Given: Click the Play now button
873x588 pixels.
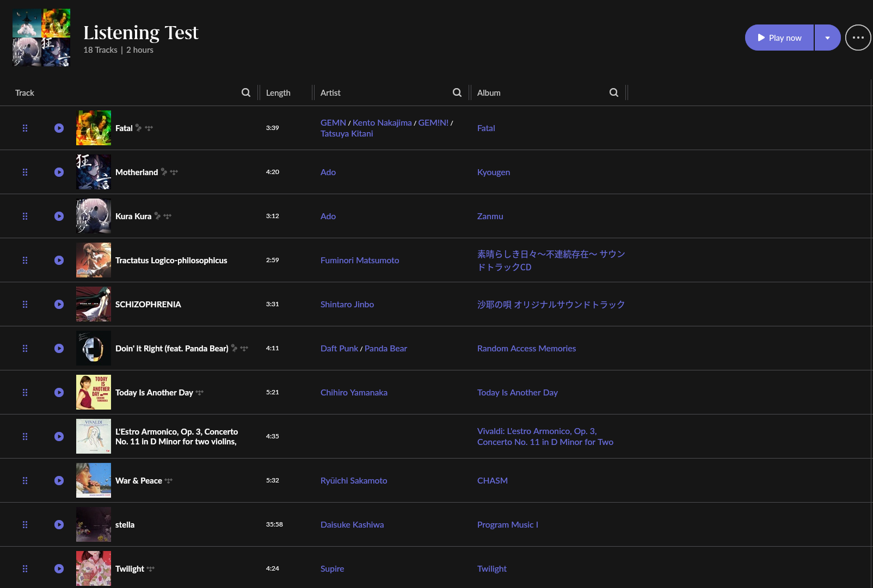Looking at the screenshot, I should (779, 38).
